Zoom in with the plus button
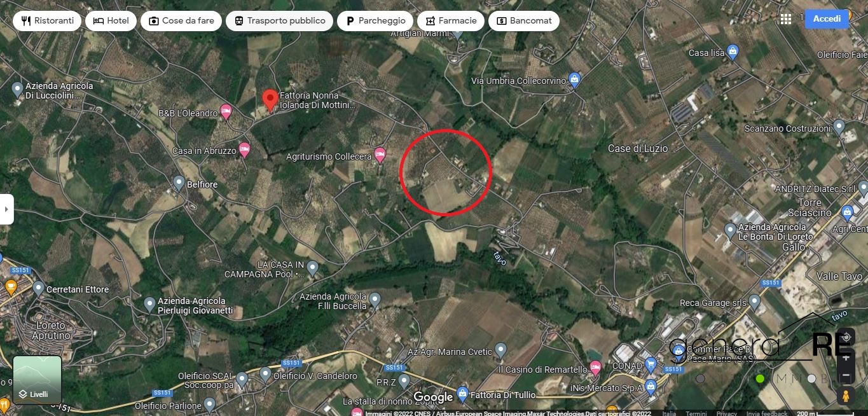The width and height of the screenshot is (868, 416). [845, 358]
